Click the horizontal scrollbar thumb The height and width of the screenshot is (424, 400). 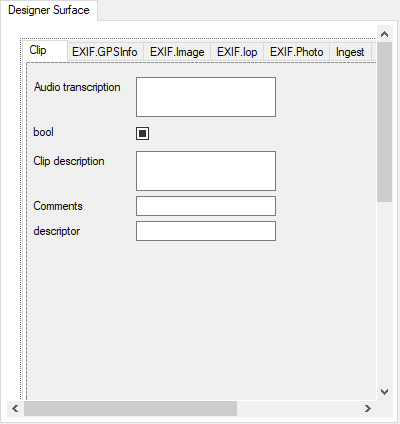[x=130, y=408]
